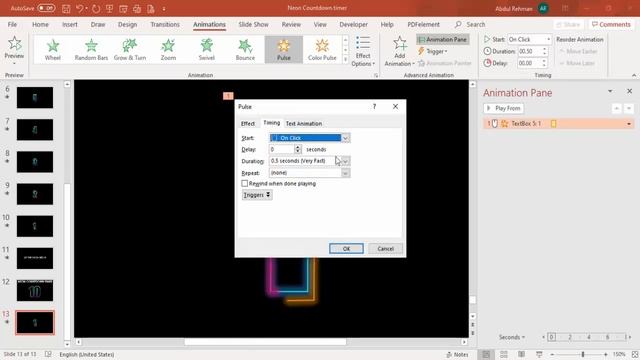Open Reading View from status bar
Viewport: 640px width, 360px height.
[x=521, y=354]
